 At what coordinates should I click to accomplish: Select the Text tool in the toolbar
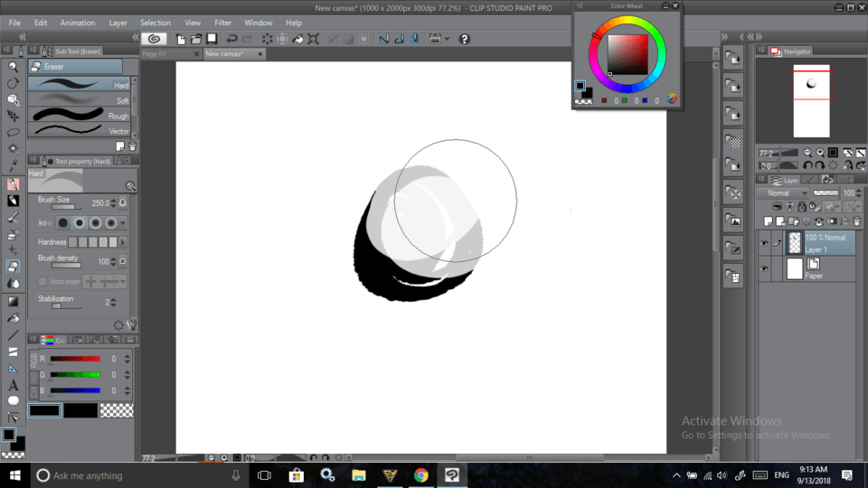tap(13, 385)
